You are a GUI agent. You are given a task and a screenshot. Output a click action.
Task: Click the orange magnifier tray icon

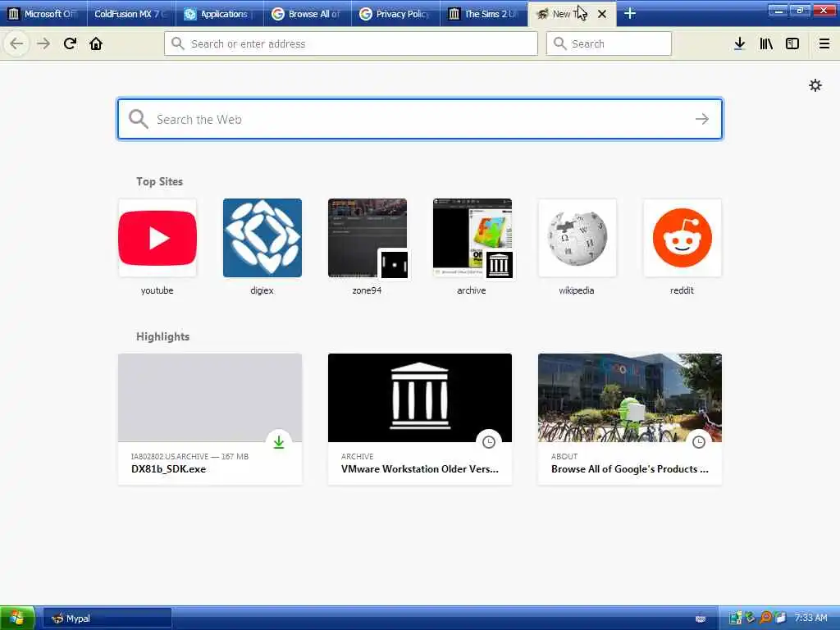point(765,618)
